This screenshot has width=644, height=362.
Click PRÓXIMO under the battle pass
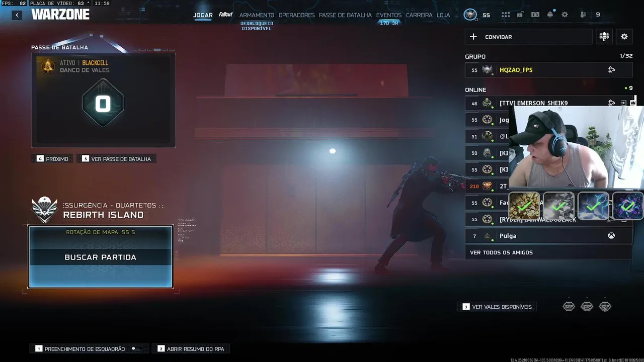point(53,159)
